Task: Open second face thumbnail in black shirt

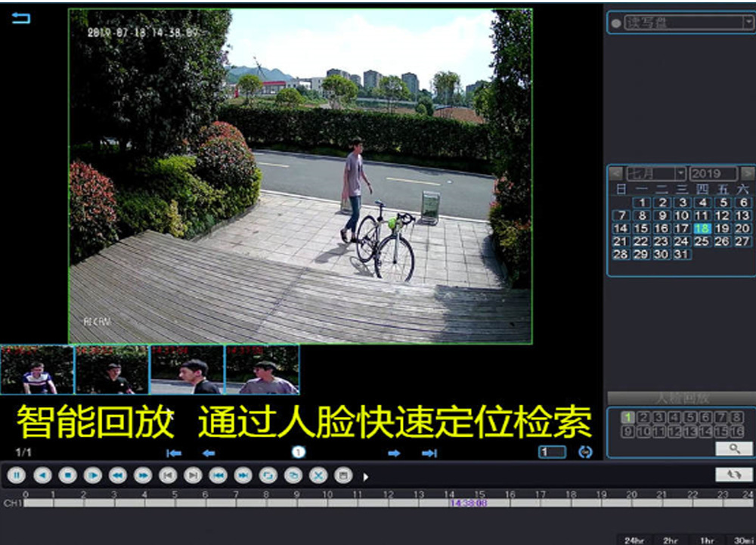Action: point(112,370)
